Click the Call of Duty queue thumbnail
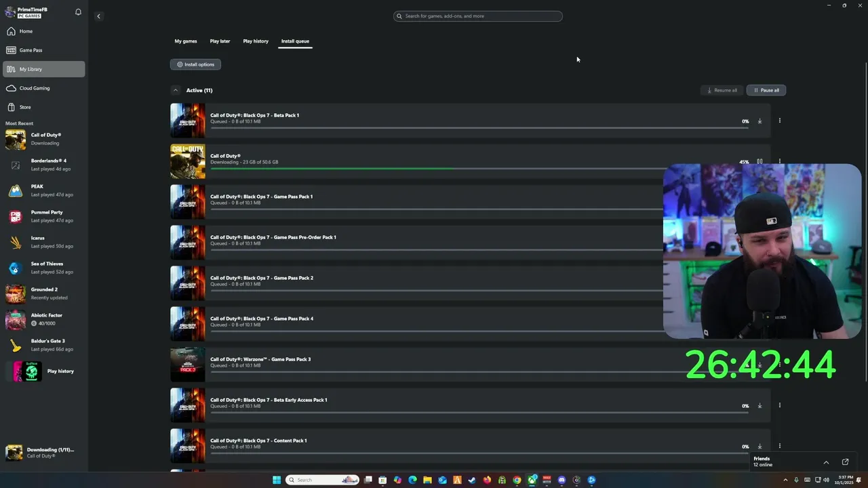868x488 pixels. coord(188,161)
